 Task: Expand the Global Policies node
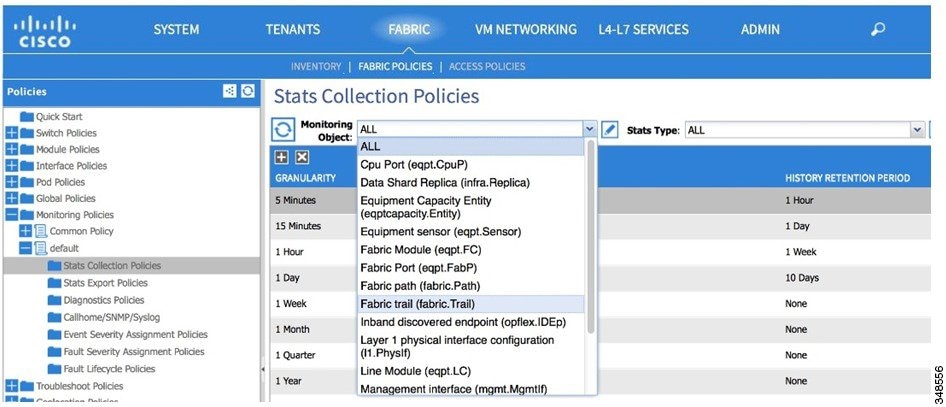[11, 198]
